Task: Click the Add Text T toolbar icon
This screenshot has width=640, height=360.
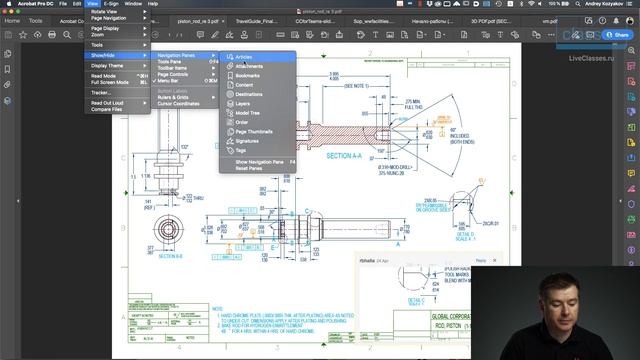Action: coord(375,35)
